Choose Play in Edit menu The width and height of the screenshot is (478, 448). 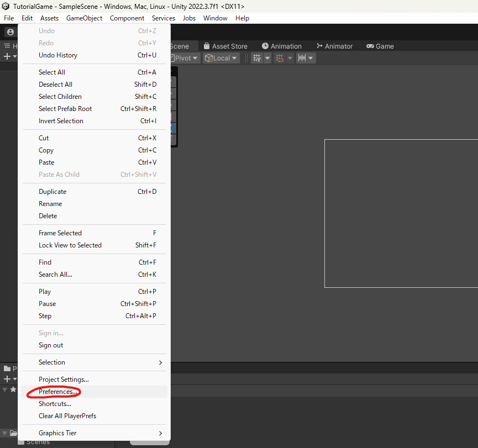94,292
